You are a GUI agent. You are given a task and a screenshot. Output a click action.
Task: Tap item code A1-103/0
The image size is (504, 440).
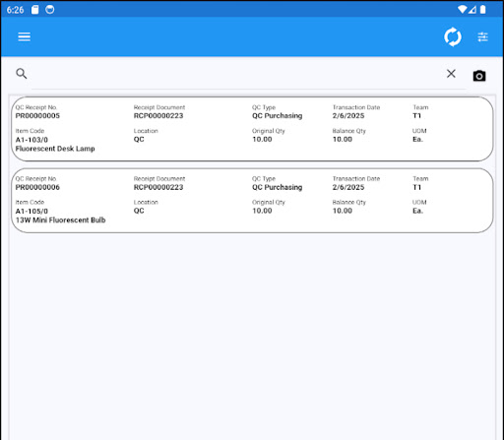31,140
